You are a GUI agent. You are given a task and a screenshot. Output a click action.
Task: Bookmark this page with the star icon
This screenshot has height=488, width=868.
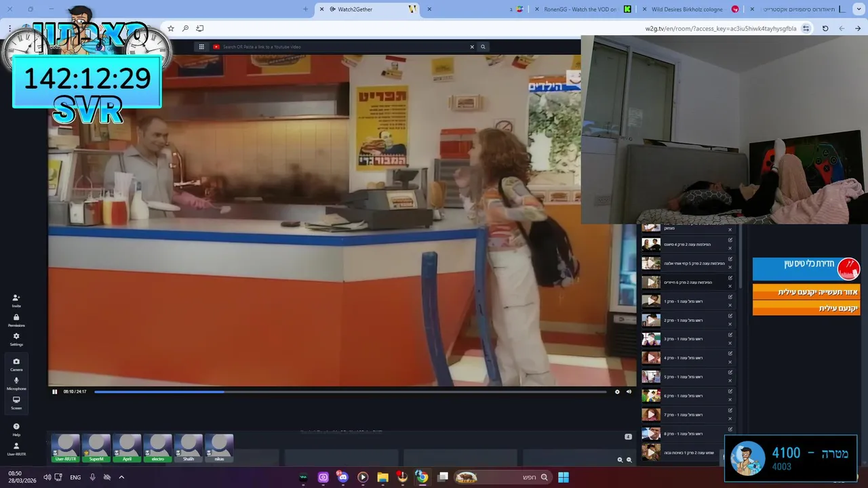171,28
